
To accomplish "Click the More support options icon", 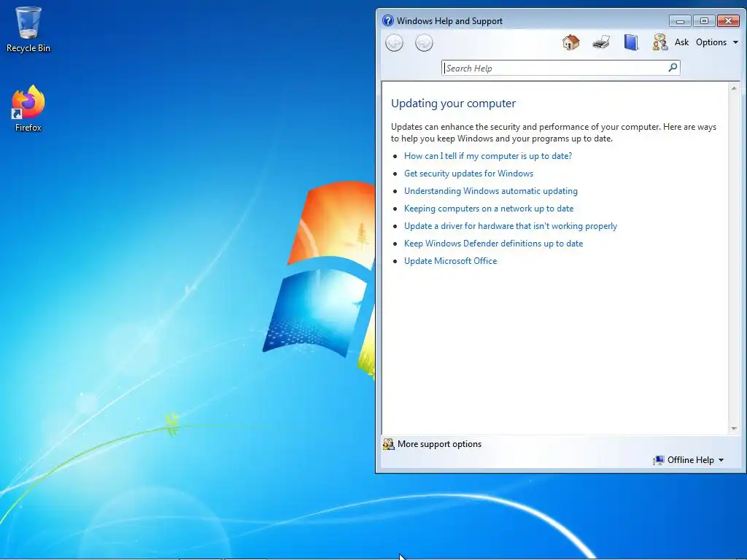I will coord(389,444).
